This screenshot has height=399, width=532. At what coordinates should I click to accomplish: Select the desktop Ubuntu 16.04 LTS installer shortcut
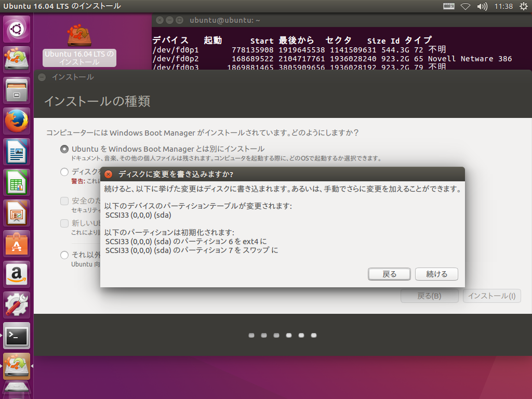click(x=79, y=45)
